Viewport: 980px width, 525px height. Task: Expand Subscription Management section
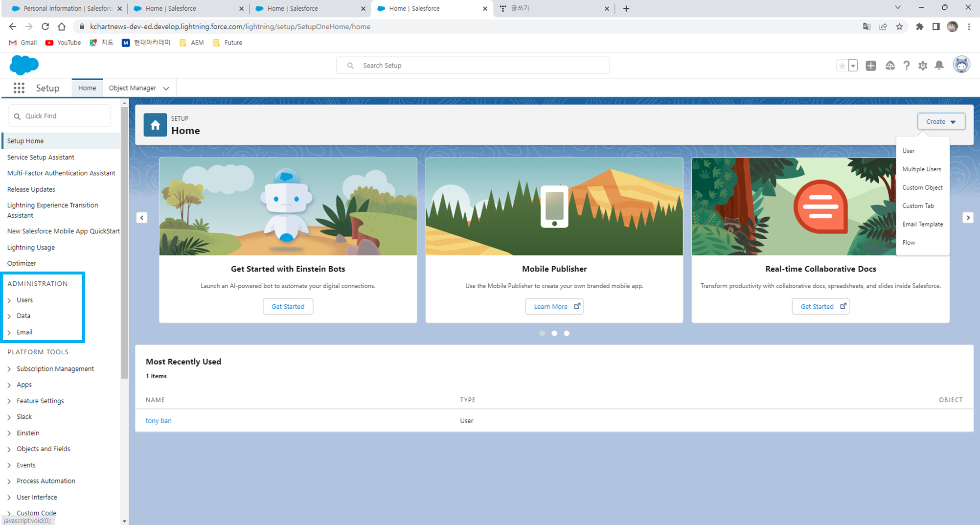(x=9, y=369)
